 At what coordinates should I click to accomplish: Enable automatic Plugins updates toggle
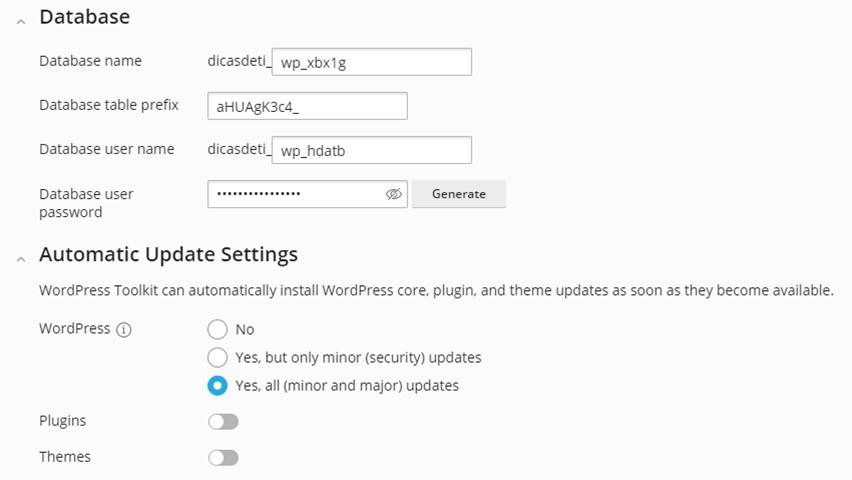(x=223, y=422)
